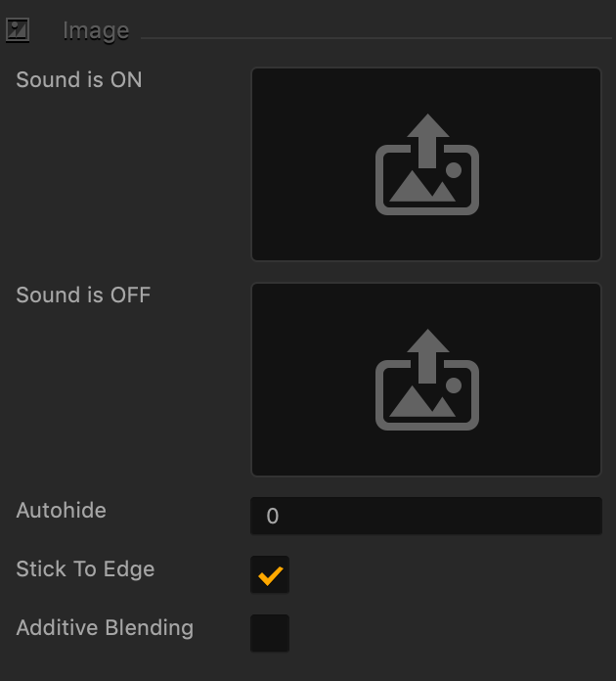Select the Sound is OFF label
The height and width of the screenshot is (681, 616).
83,295
